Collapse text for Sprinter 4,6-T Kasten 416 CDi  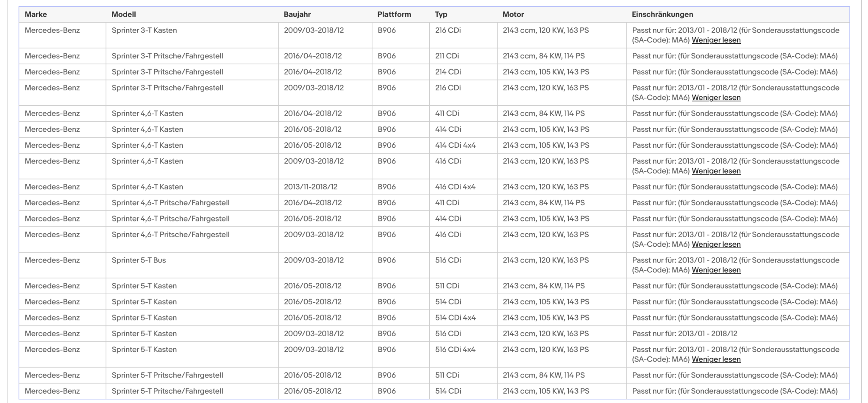coord(716,171)
